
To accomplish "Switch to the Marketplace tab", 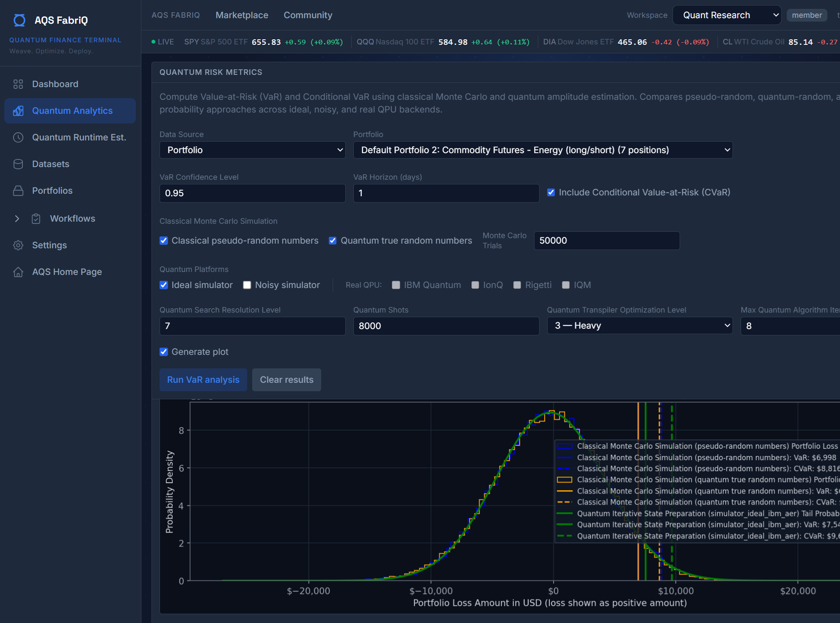I will [242, 15].
